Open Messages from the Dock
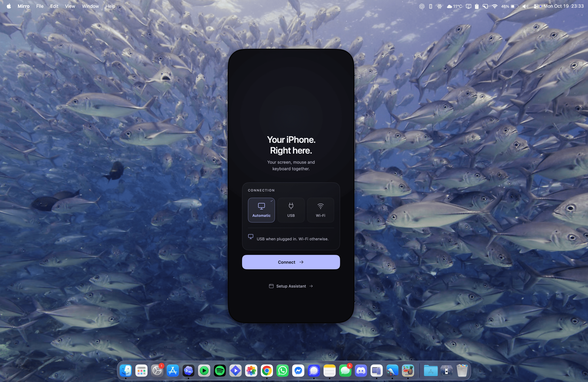This screenshot has height=382, width=588. point(345,370)
